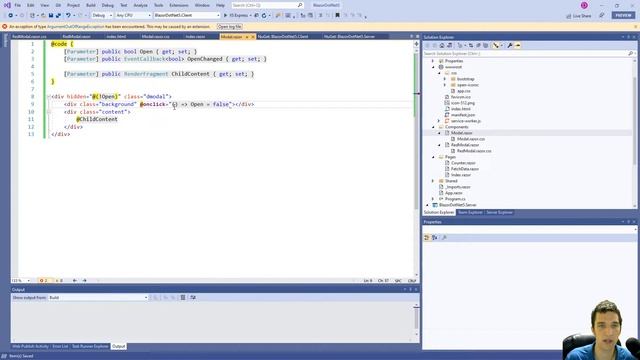Expand the open-iconic folder

pos(445,85)
